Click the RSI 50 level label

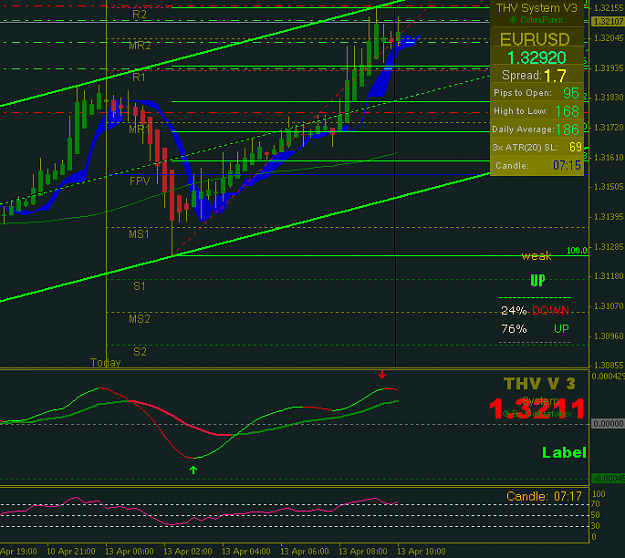tap(596, 515)
